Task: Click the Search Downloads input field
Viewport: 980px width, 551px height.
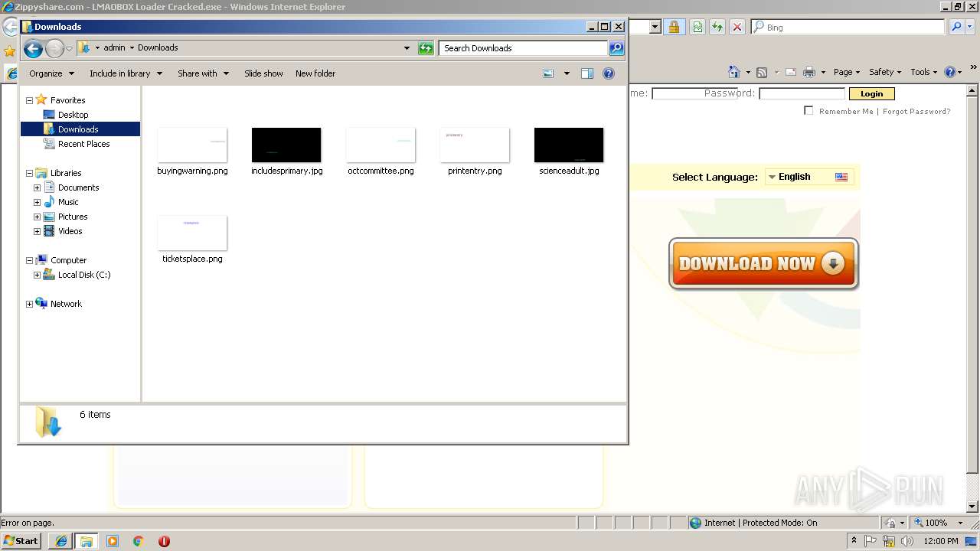Action: pos(524,48)
